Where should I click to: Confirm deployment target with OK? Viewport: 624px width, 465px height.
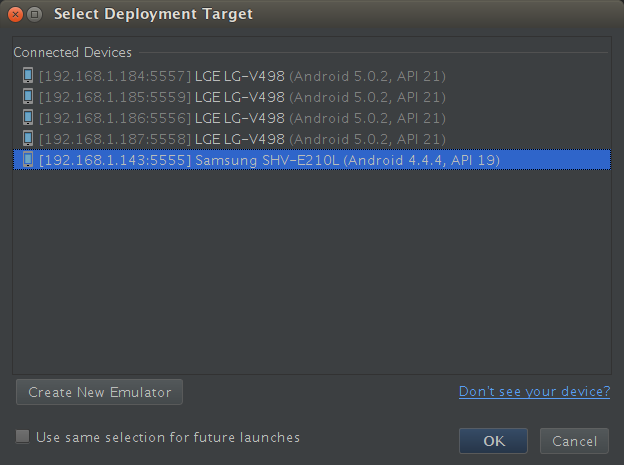493,441
